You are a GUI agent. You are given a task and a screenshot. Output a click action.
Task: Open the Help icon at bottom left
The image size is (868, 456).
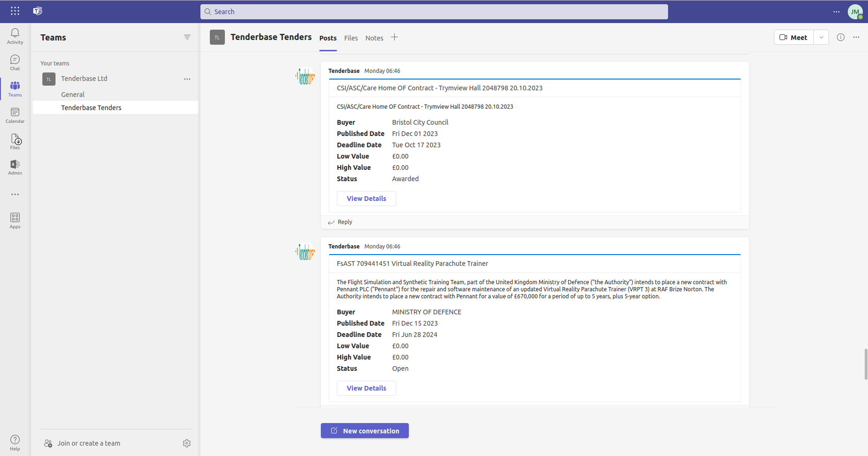tap(15, 441)
